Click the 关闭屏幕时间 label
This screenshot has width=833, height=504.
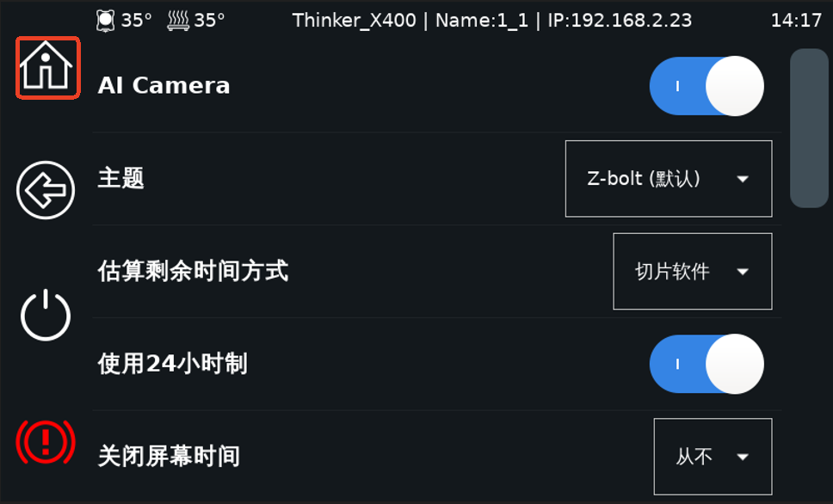pyautogui.click(x=169, y=456)
